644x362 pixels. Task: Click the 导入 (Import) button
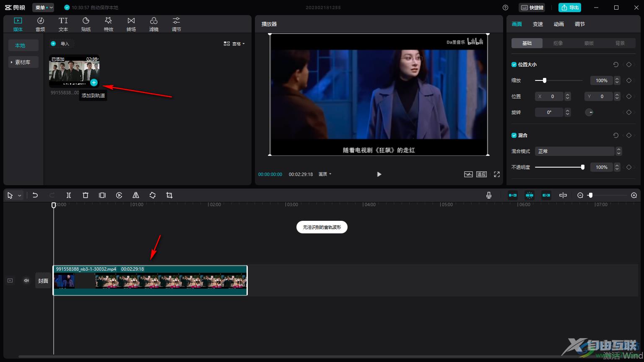tap(61, 44)
